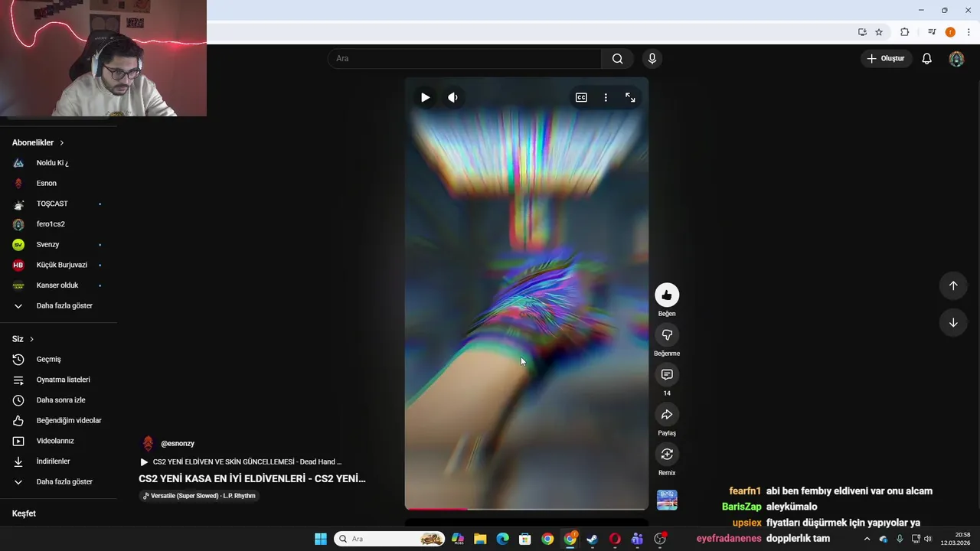980x551 pixels.
Task: Click the Windows taskbar search box
Action: pos(390,539)
